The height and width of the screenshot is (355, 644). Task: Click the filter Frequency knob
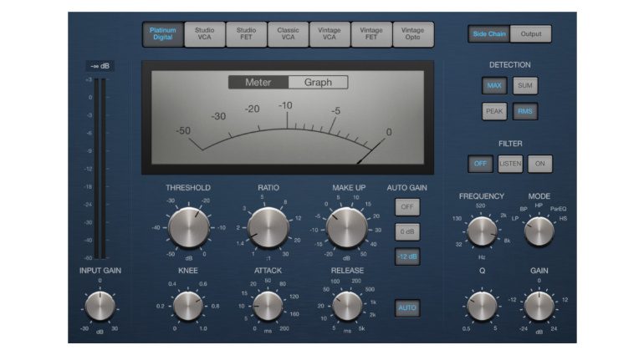pos(483,232)
